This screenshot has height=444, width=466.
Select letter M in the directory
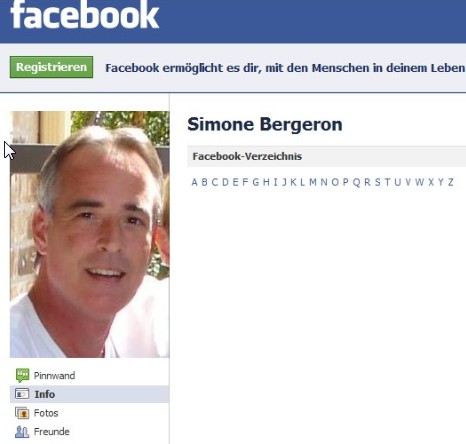(x=313, y=182)
